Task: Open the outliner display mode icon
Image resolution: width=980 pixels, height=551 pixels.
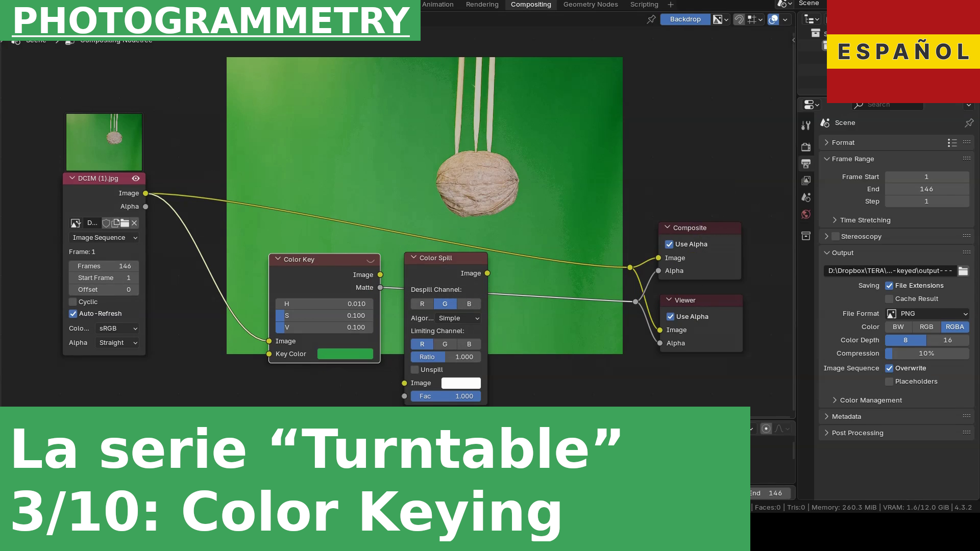Action: (x=811, y=19)
